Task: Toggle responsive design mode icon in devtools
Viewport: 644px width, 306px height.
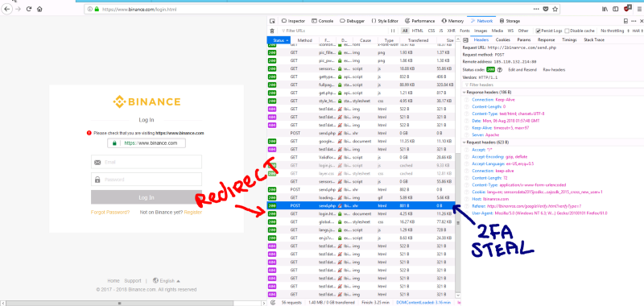Action: 625,21
